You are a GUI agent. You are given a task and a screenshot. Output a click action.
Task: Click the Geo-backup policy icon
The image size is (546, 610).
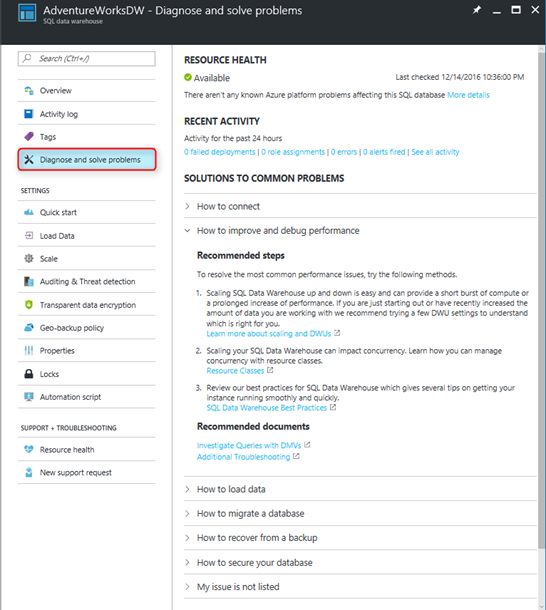tap(29, 328)
